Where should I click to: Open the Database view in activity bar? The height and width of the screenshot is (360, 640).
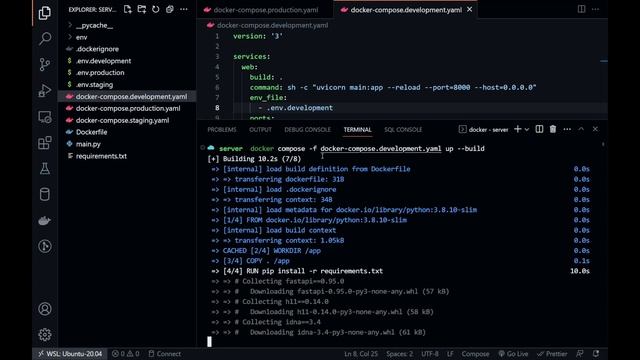click(x=44, y=194)
